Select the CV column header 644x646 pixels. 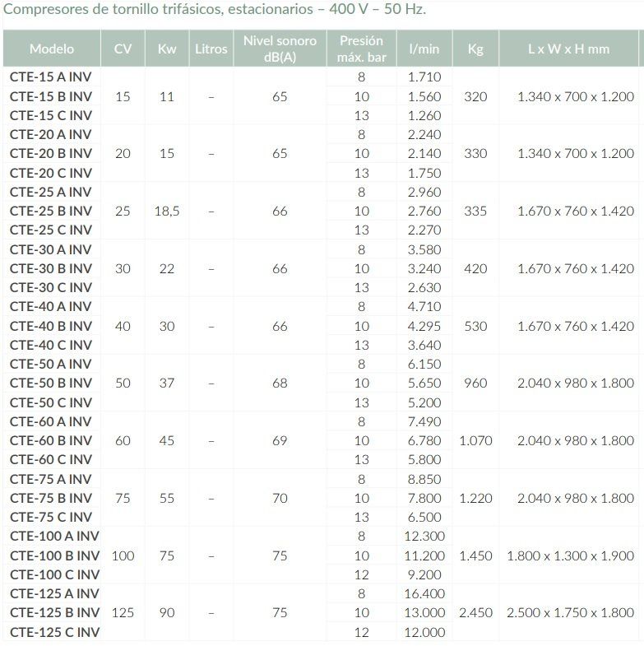pos(123,49)
